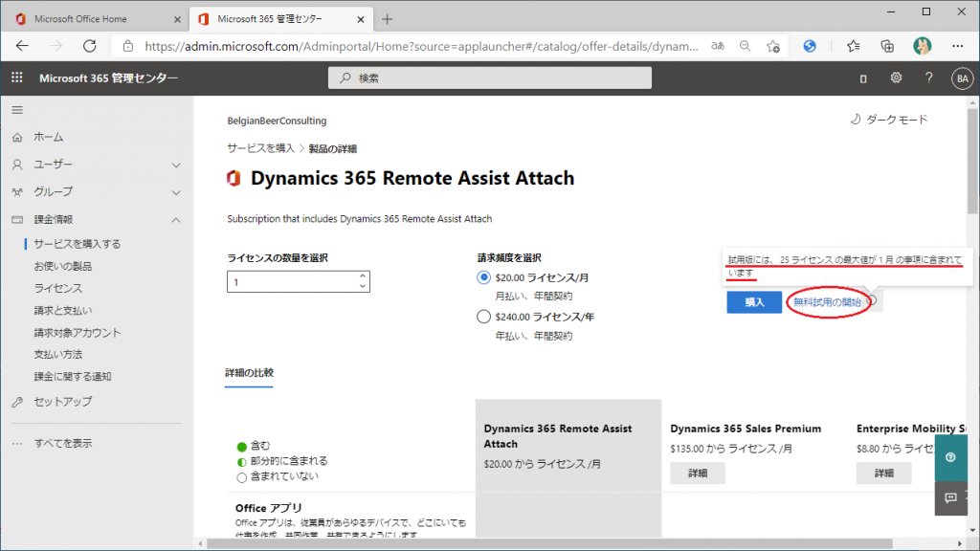The width and height of the screenshot is (980, 551).
Task: Open the feedback chat floating button
Action: pos(950,497)
